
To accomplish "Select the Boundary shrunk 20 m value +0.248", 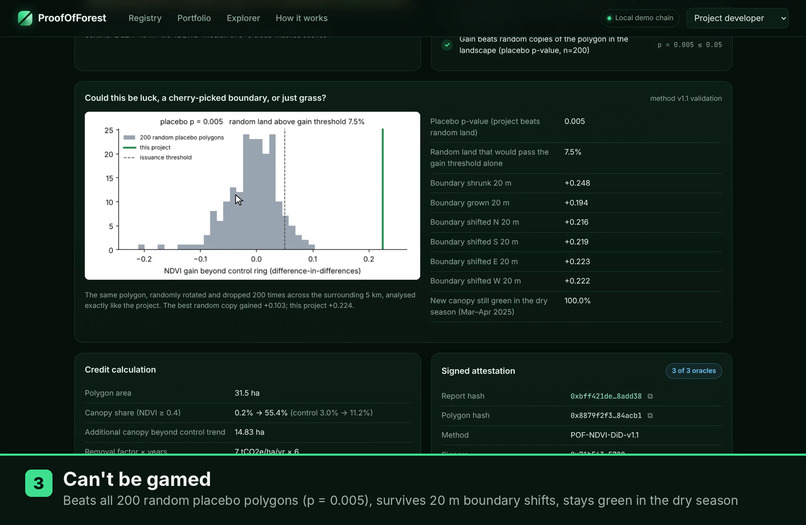I will click(x=577, y=183).
